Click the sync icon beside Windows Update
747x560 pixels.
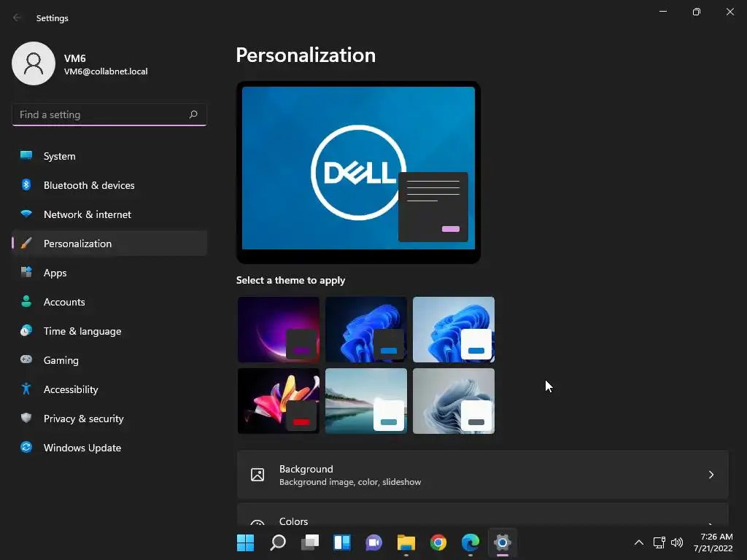26,447
